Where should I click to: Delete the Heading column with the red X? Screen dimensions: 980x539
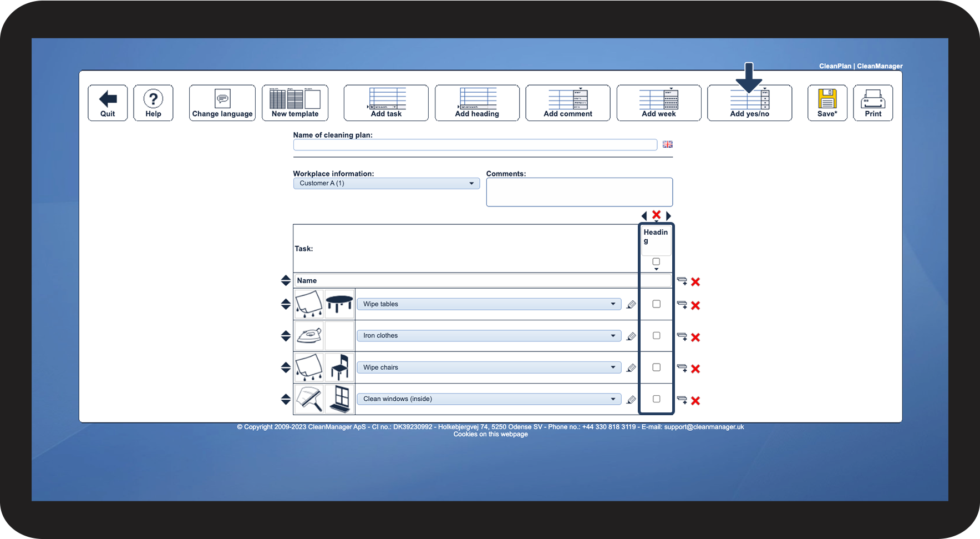[656, 215]
